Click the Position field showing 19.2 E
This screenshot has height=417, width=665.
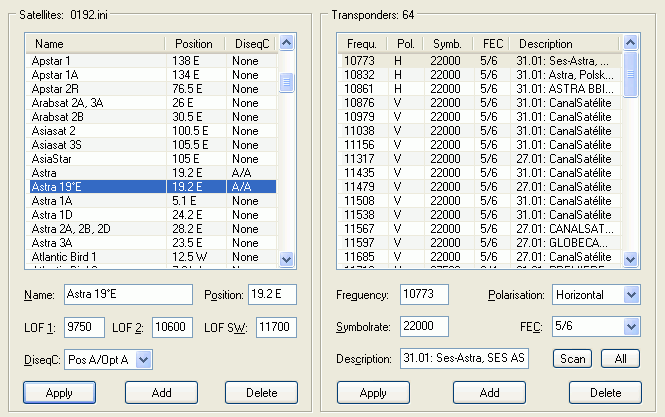coord(272,294)
